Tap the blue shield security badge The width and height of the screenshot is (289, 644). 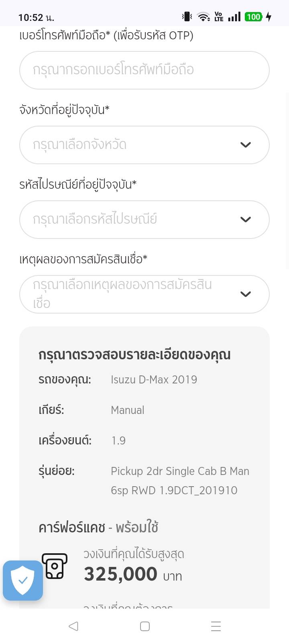(x=23, y=580)
